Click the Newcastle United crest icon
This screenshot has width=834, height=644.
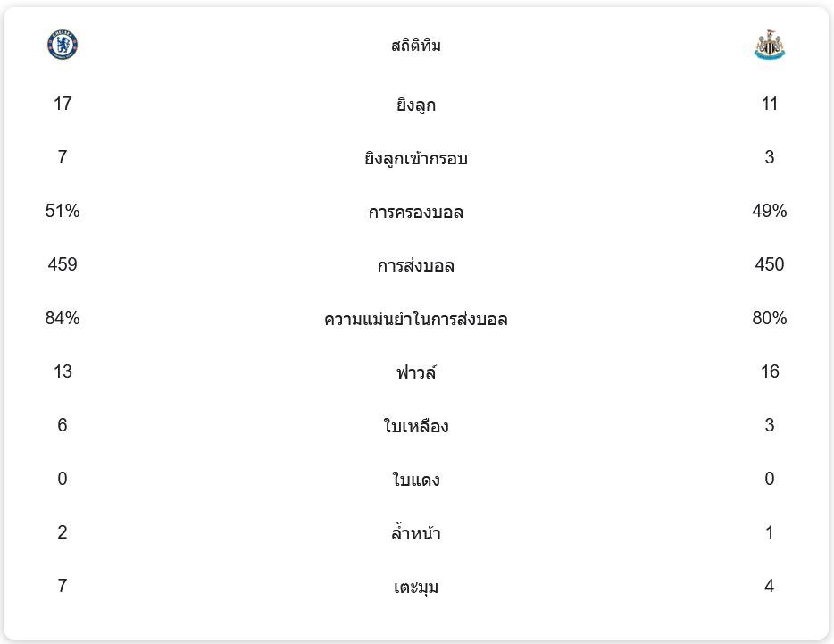(x=769, y=46)
